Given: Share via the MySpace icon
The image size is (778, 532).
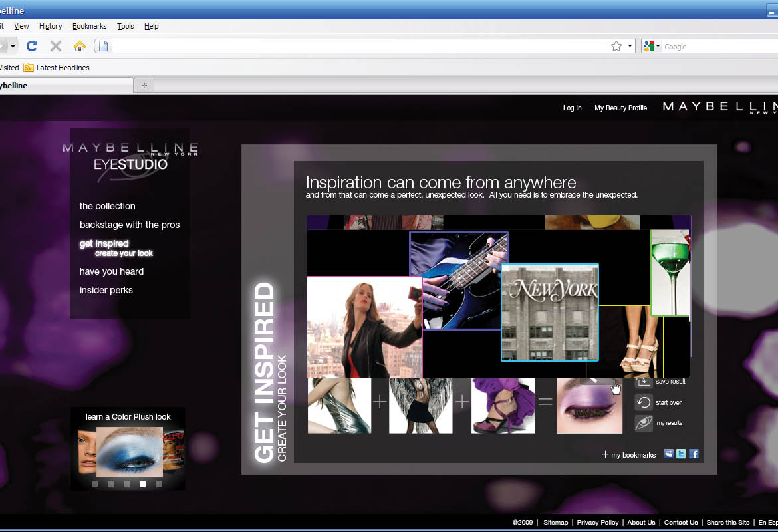Looking at the screenshot, I should [668, 454].
